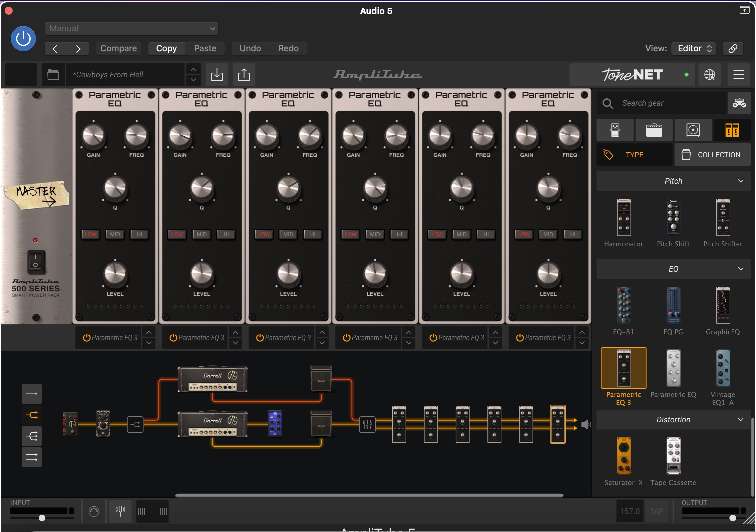Select the blue stomp pedal in the chain
The width and height of the screenshot is (756, 532).
[x=275, y=424]
